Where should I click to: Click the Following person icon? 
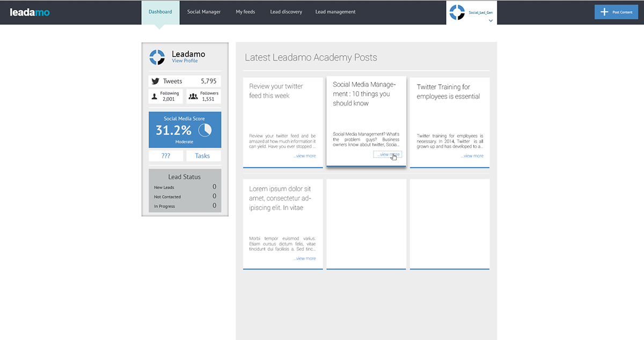(155, 97)
